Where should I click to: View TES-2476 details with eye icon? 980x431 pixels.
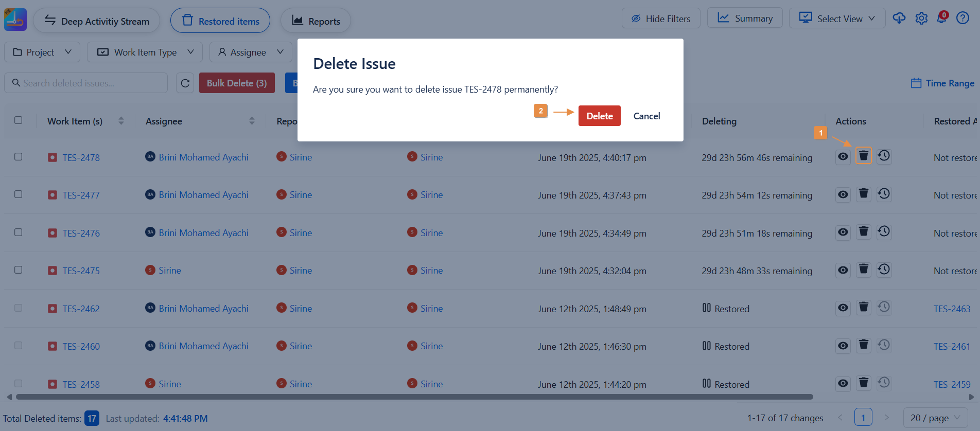click(x=843, y=232)
